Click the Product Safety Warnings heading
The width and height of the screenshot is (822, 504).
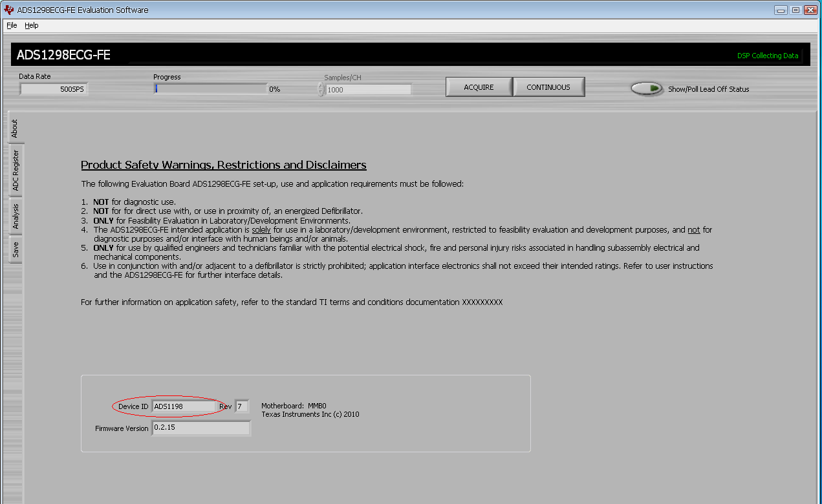click(x=224, y=165)
